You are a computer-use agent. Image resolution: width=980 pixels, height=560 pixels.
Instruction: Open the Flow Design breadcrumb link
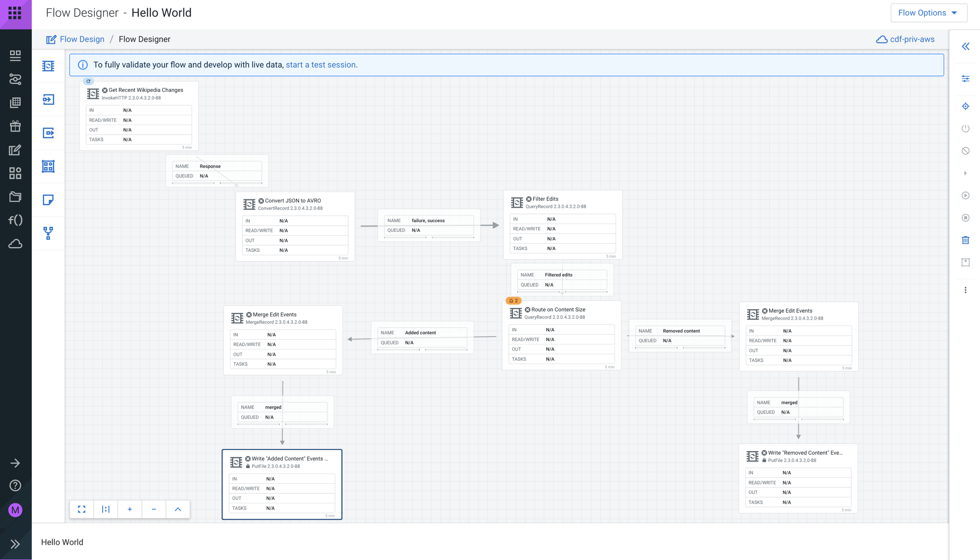coord(82,39)
